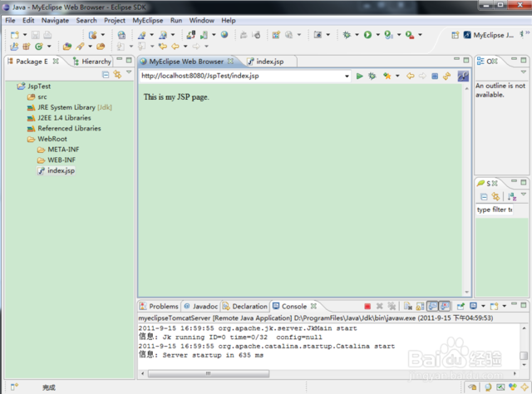Click the Open Perspective icon
The image size is (532, 394).
pyautogui.click(x=455, y=35)
